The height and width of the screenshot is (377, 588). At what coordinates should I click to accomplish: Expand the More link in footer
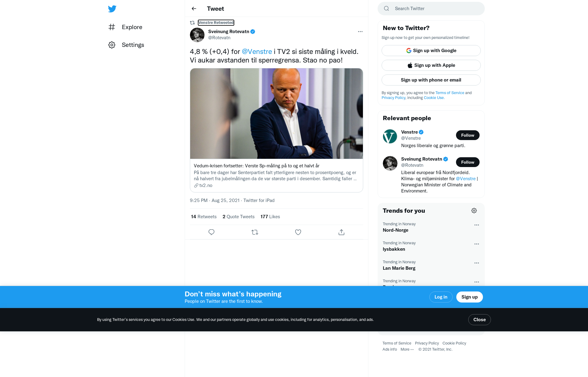pos(407,349)
